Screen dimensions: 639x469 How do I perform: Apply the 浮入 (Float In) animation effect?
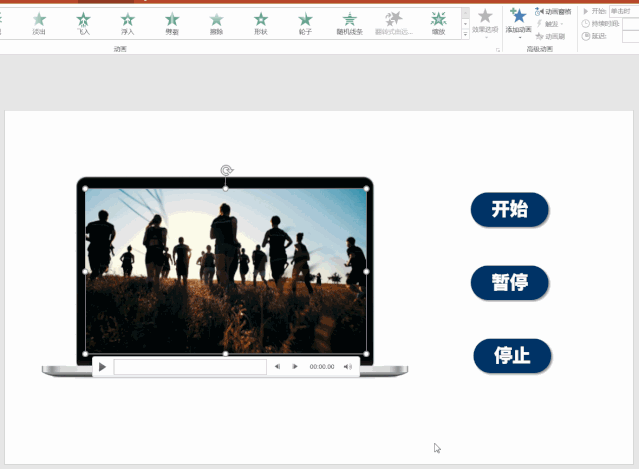[x=128, y=24]
